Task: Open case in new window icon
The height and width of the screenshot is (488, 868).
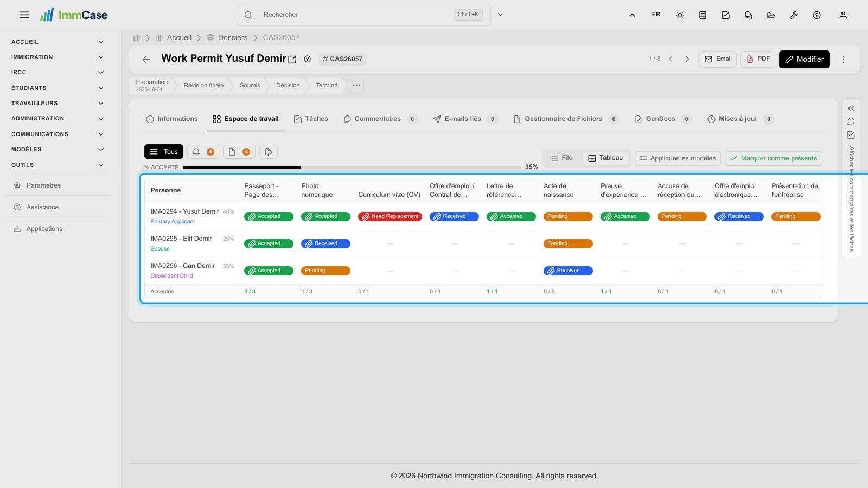Action: [292, 60]
